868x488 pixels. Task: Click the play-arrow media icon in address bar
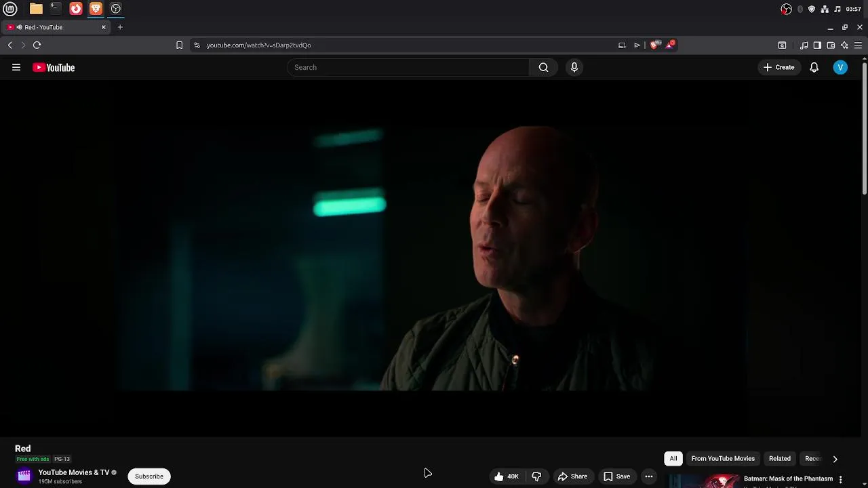637,45
